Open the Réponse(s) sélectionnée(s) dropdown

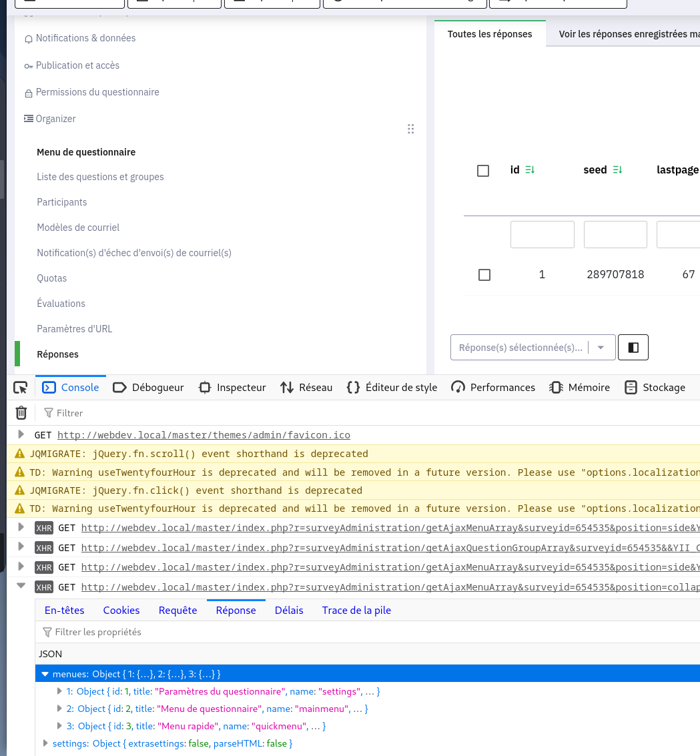(x=533, y=348)
